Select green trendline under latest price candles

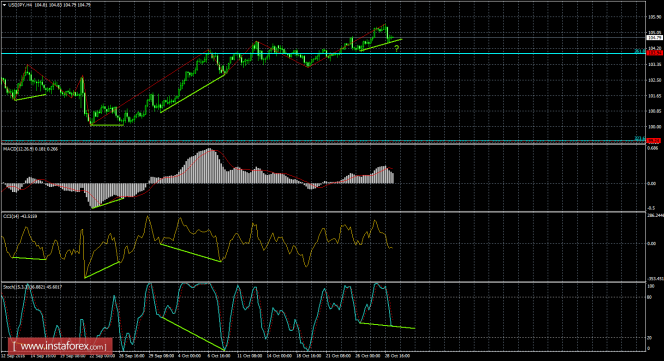click(x=380, y=45)
